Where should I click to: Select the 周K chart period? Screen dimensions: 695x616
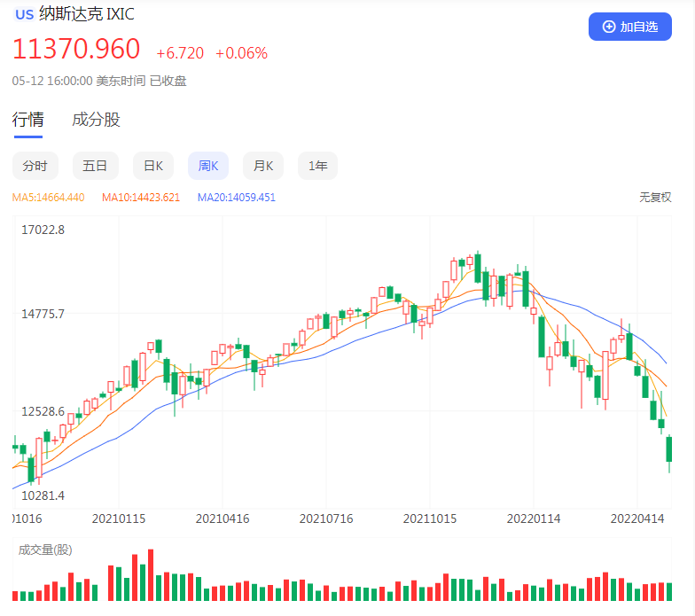[x=208, y=166]
